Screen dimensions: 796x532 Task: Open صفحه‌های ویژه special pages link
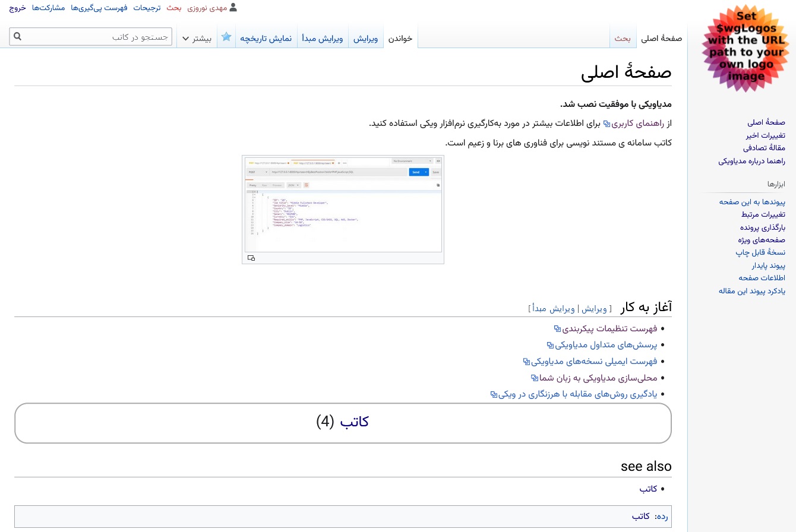point(762,240)
